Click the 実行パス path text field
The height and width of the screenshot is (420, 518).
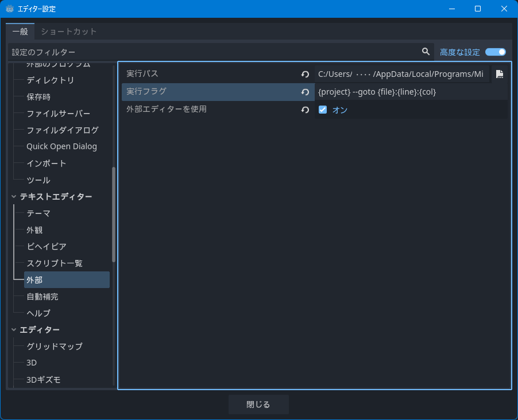[x=402, y=74]
